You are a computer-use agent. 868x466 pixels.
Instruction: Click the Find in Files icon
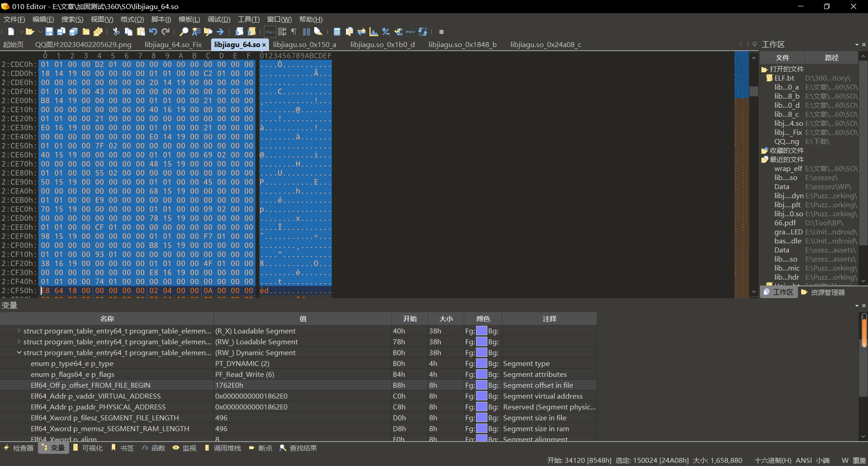click(208, 32)
